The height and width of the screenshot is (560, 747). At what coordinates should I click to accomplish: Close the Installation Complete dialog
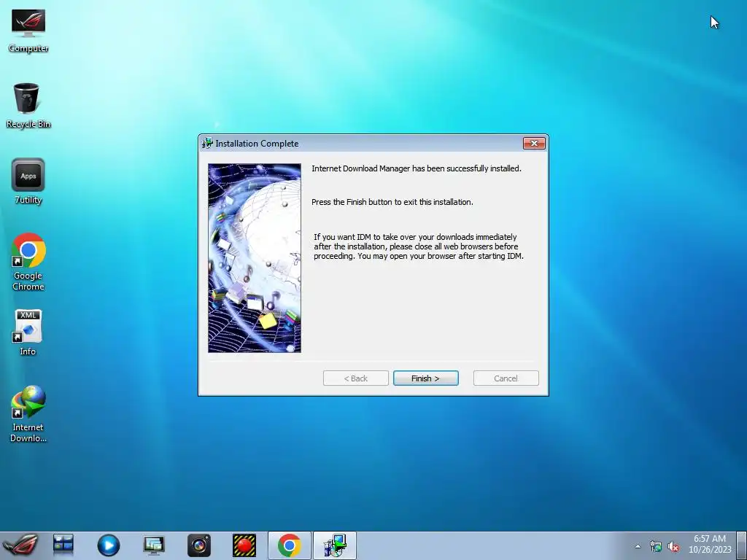click(x=533, y=144)
